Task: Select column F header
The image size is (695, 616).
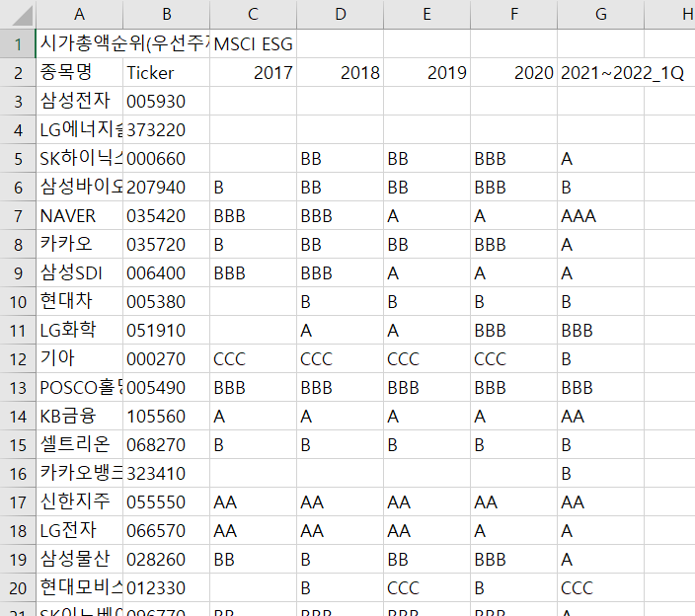Action: [x=513, y=14]
